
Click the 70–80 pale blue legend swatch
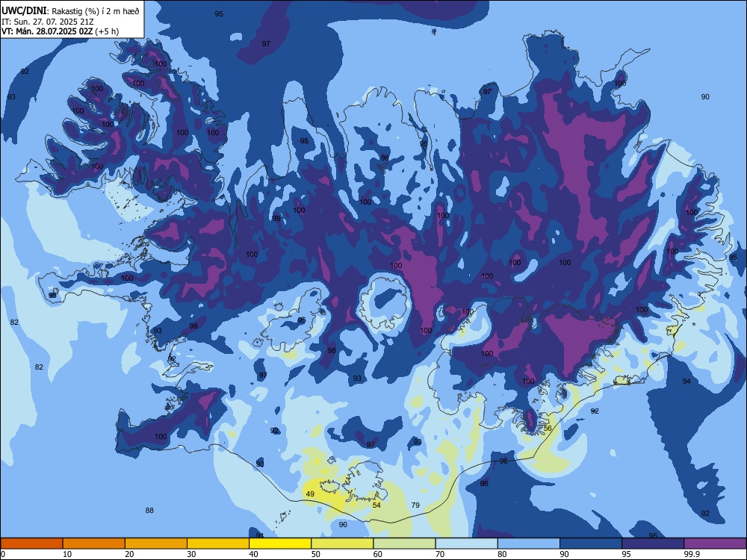tap(467, 544)
